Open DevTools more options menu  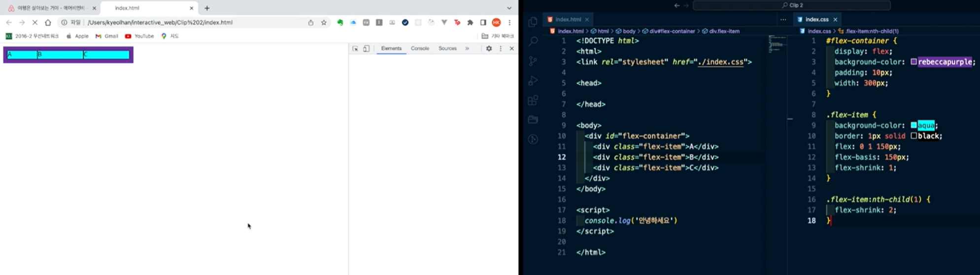501,48
